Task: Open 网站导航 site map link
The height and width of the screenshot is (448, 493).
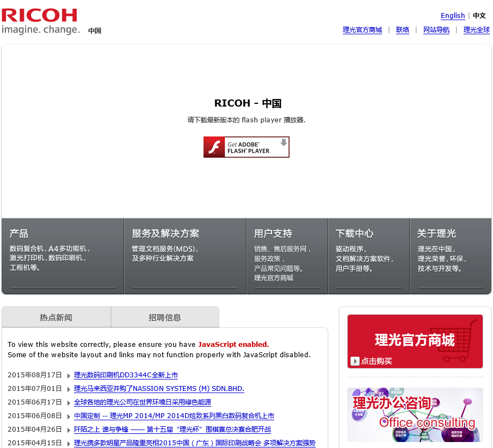Action: click(x=436, y=30)
